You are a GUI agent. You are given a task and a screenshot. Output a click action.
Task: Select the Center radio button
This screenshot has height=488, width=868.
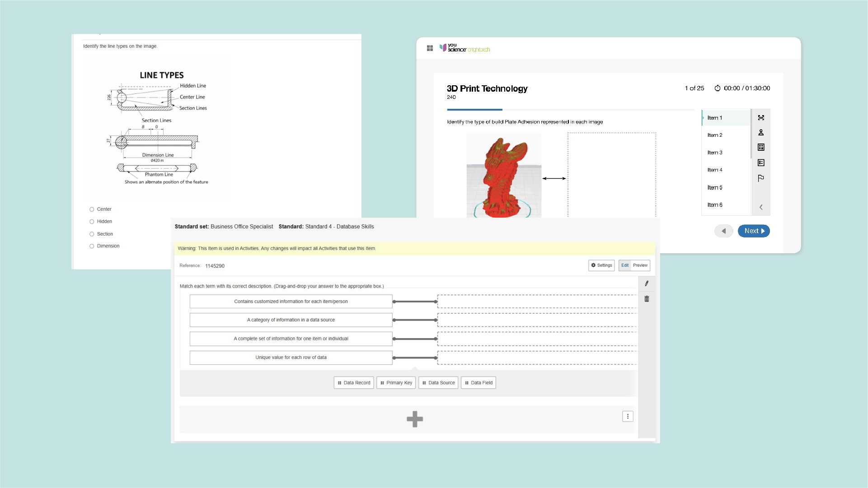point(92,209)
